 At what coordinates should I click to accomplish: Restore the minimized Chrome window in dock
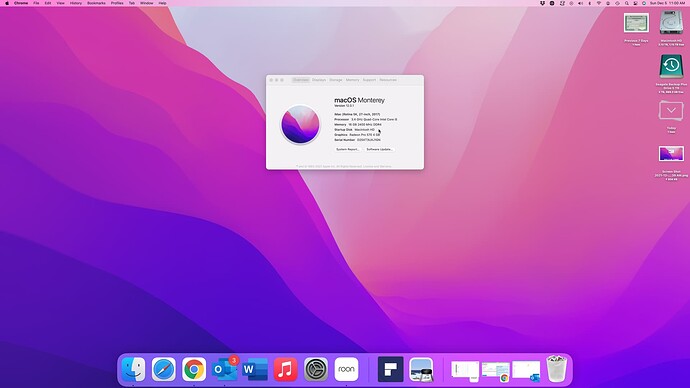496,371
